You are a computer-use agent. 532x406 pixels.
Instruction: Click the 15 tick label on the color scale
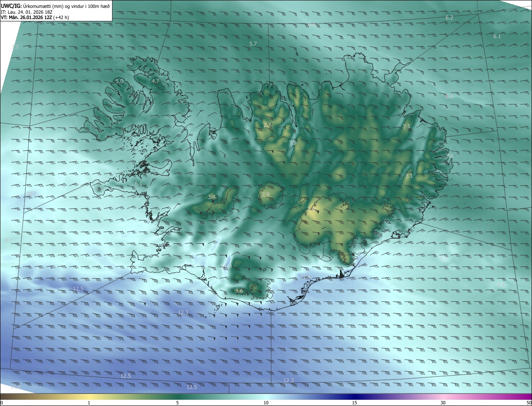[355, 403]
